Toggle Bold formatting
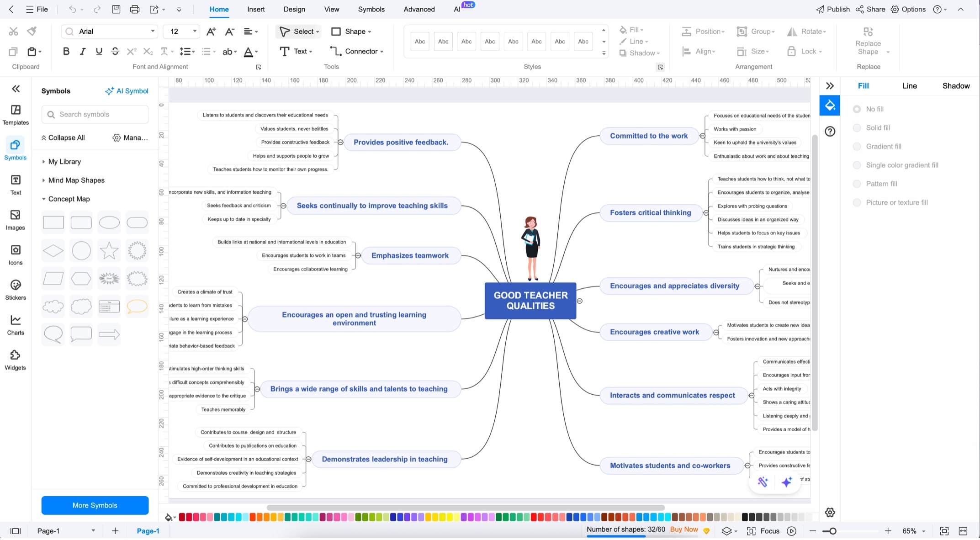This screenshot has height=540, width=980. [66, 51]
